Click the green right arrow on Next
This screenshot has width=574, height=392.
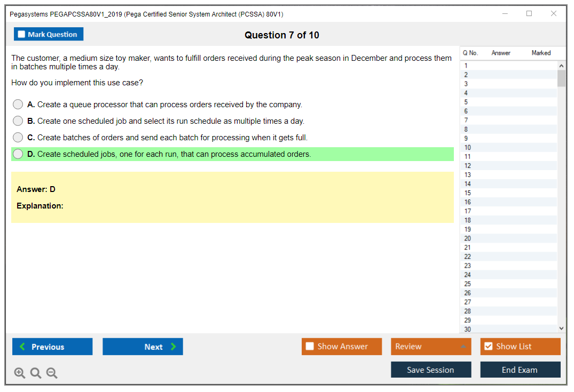(174, 347)
